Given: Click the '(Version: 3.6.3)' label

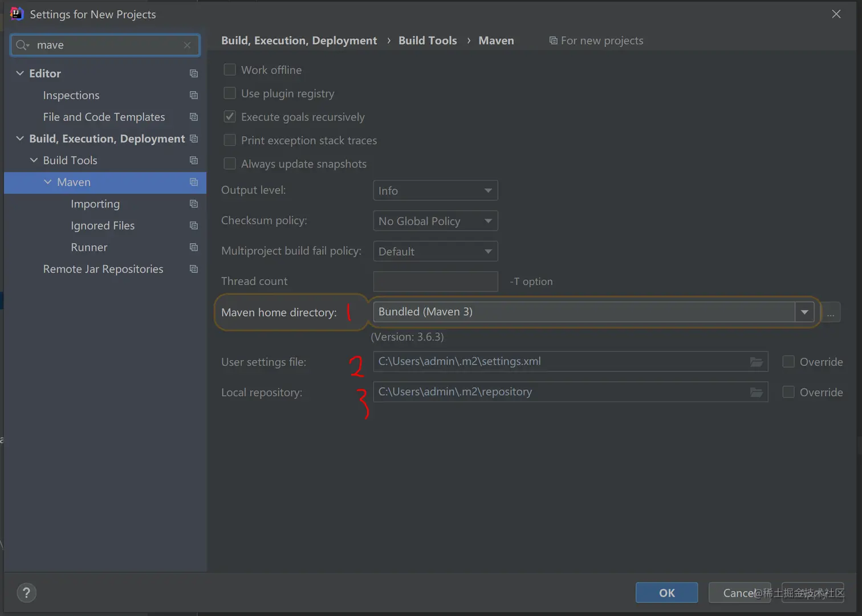Looking at the screenshot, I should [407, 337].
